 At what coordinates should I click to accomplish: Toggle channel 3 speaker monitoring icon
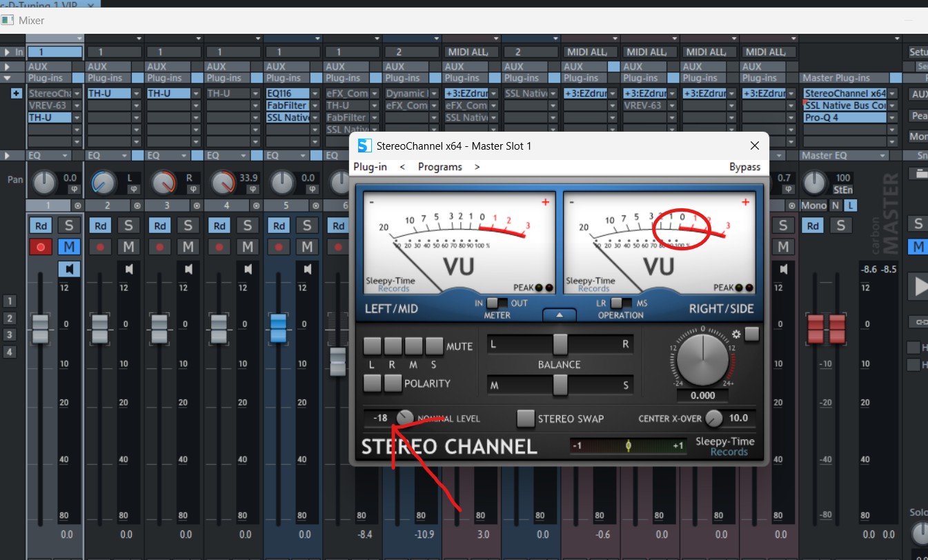188,268
